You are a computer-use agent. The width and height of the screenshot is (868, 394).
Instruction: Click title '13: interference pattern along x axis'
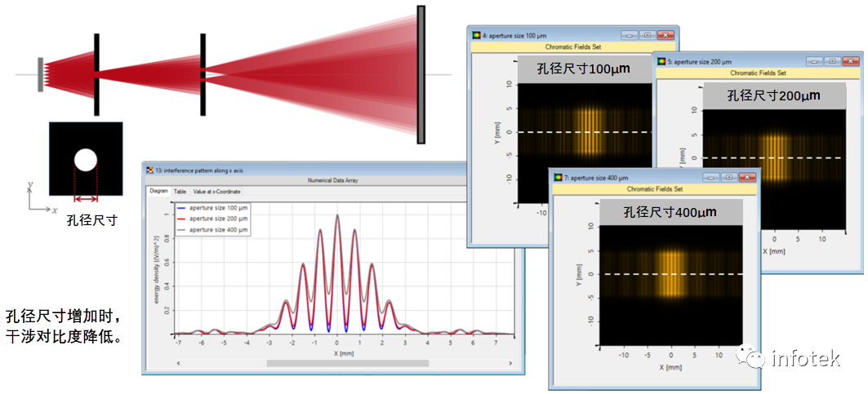click(x=198, y=171)
